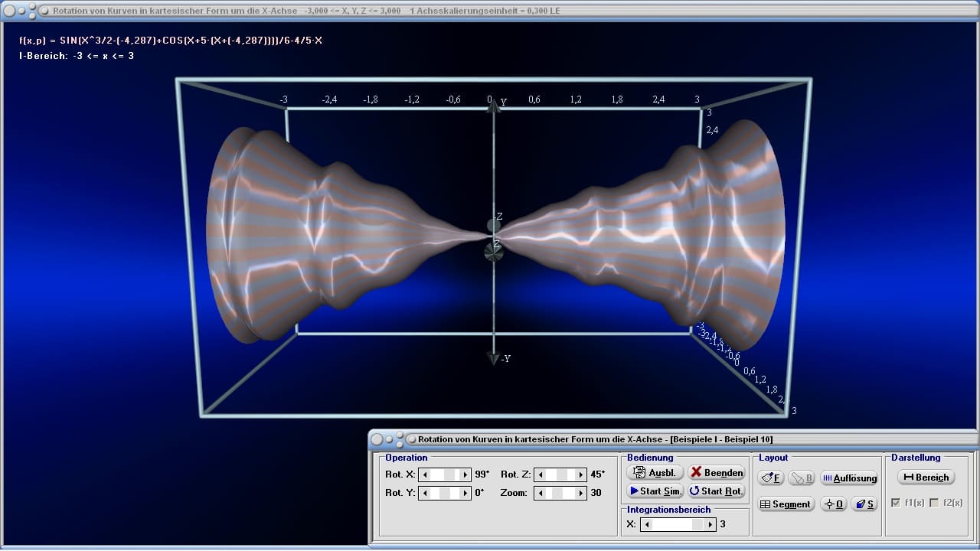Toggle the f1(x) checkbox
This screenshot has height=551, width=980.
[897, 503]
